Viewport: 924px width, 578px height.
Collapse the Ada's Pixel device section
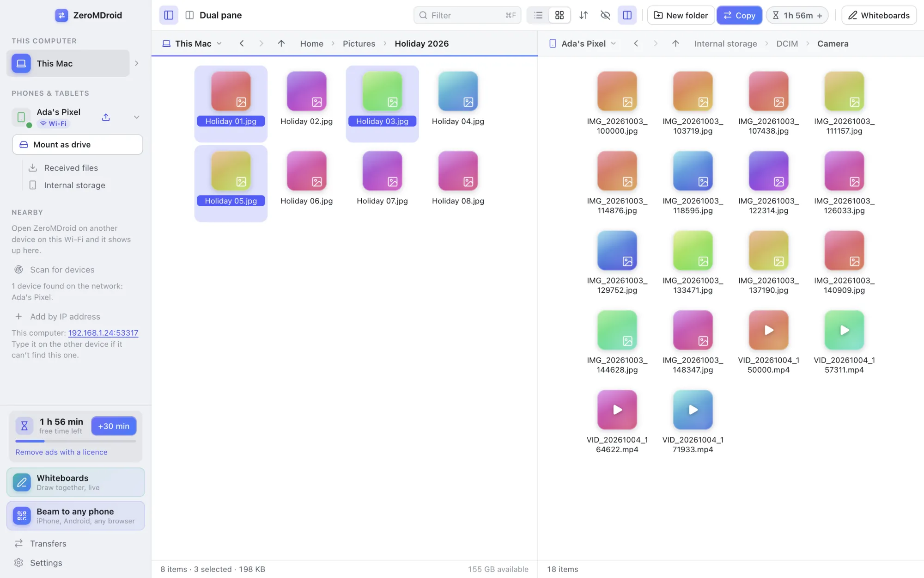point(137,117)
